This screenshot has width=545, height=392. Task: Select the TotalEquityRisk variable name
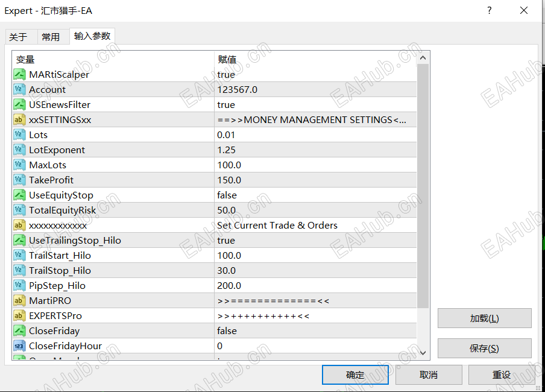click(x=63, y=210)
